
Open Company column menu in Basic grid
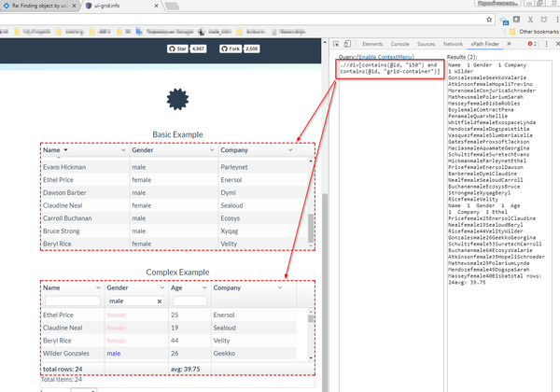[290, 150]
